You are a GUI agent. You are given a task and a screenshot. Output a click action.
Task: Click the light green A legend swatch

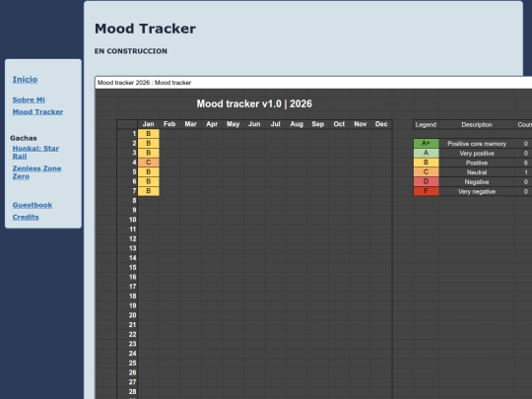tap(426, 153)
